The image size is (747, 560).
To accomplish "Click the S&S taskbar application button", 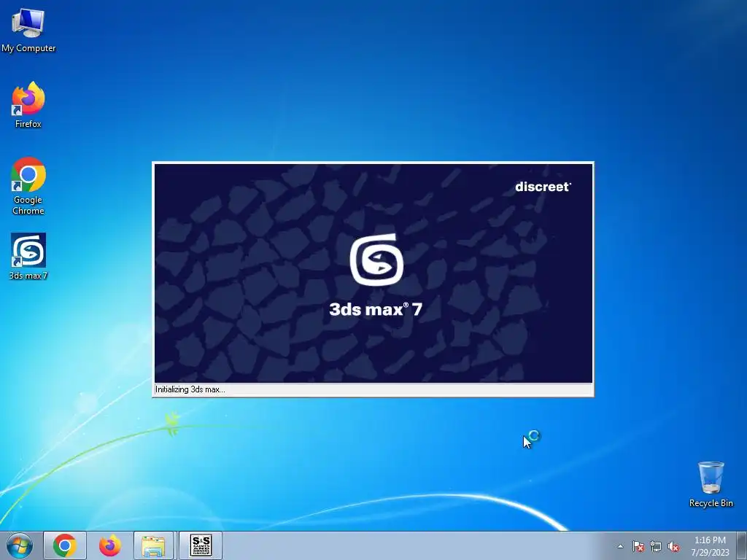I will tap(201, 545).
